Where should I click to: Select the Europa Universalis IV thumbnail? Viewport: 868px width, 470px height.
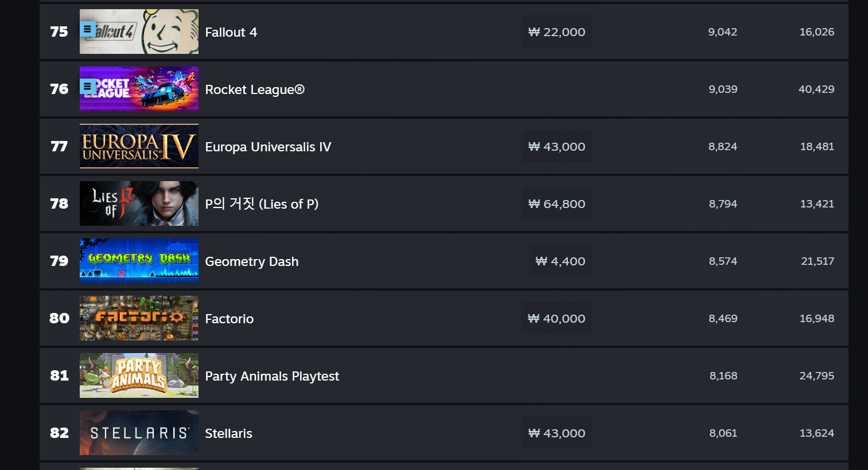(139, 146)
